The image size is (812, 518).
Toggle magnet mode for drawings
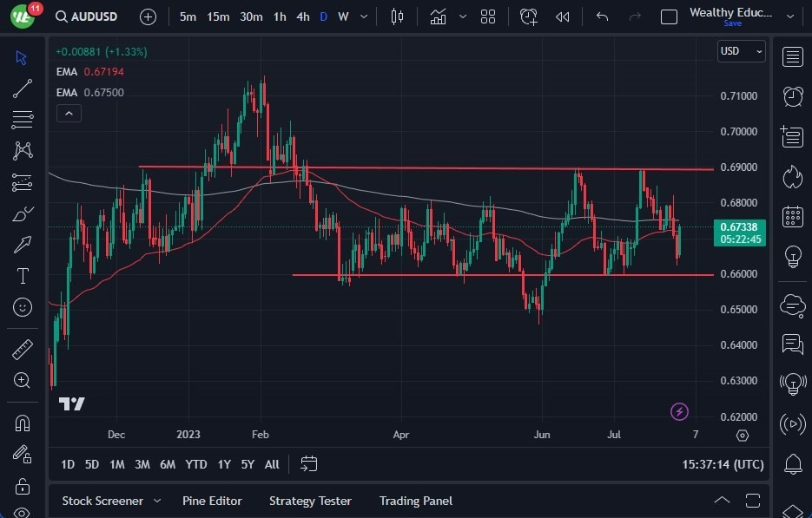coord(22,423)
